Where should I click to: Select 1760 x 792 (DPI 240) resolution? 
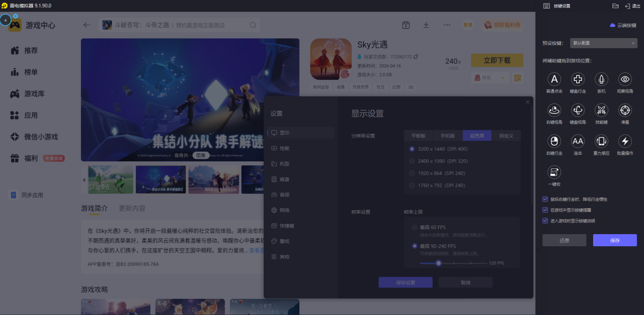pyautogui.click(x=437, y=185)
